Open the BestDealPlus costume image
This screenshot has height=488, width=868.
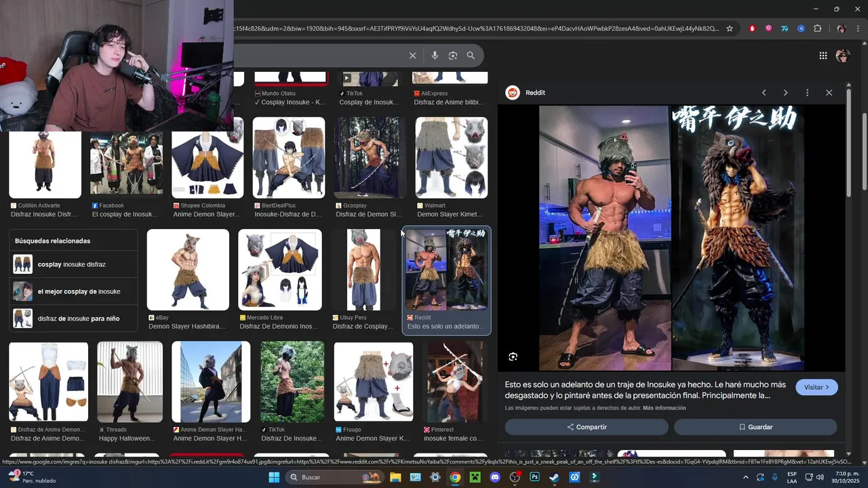[289, 158]
